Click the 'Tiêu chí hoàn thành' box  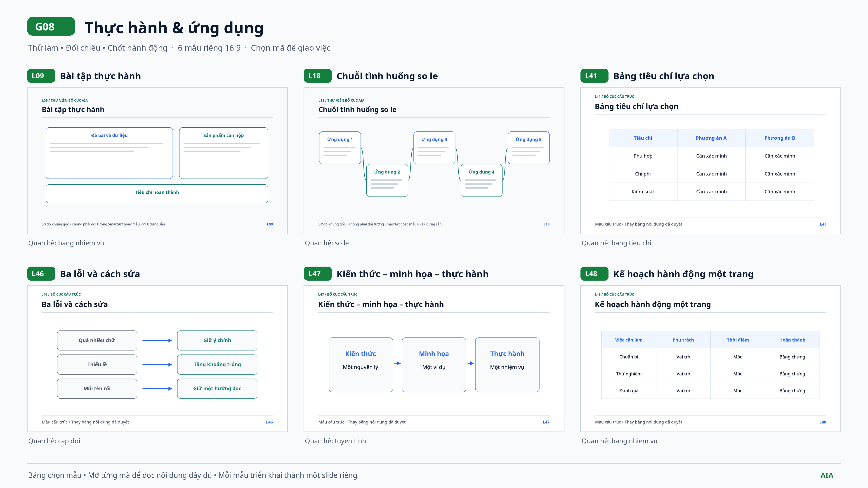157,194
